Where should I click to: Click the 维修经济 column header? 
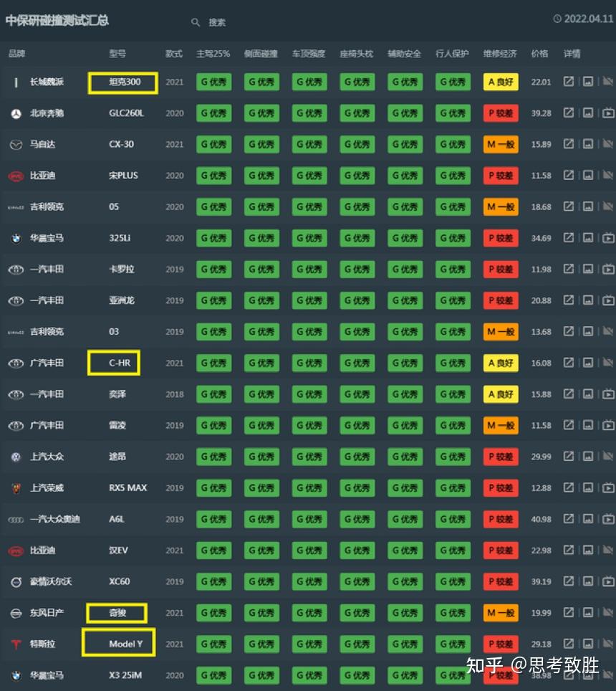[x=500, y=54]
